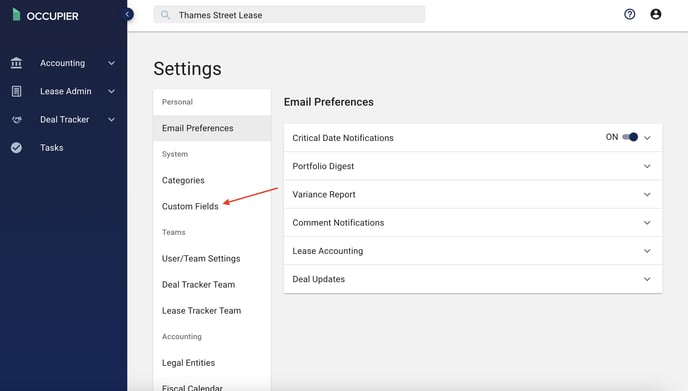Expand the Lease Admin sidebar chevron

[111, 91]
